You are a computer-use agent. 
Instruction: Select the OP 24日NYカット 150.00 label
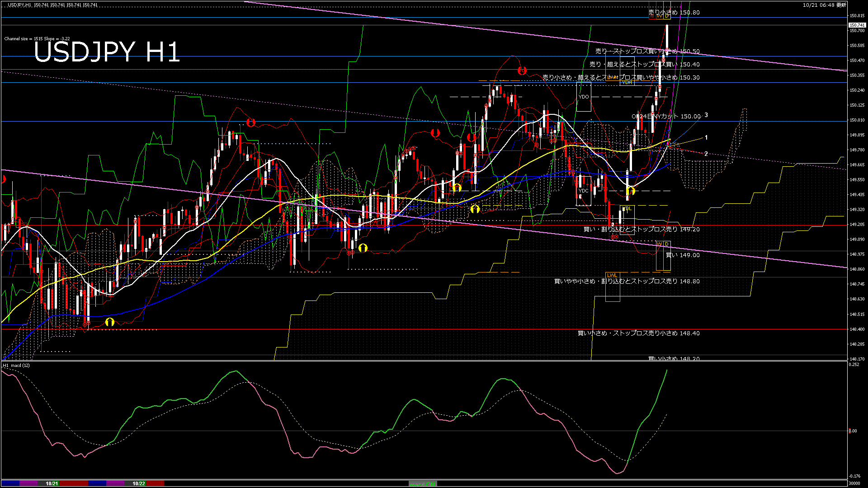[666, 116]
